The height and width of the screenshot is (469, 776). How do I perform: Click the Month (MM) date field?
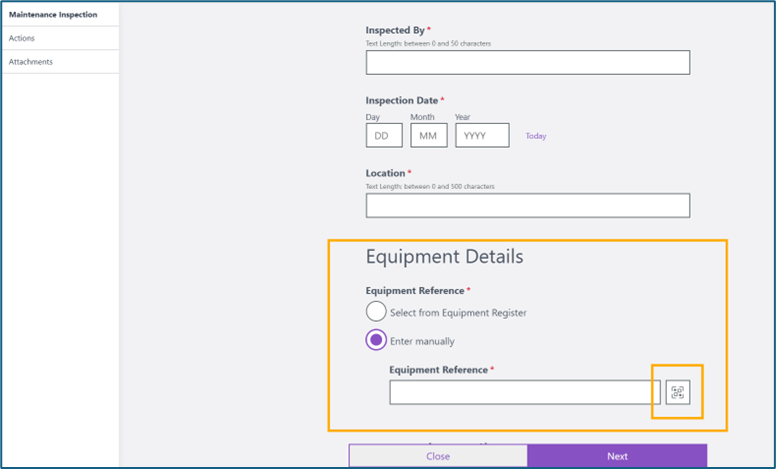tap(428, 136)
